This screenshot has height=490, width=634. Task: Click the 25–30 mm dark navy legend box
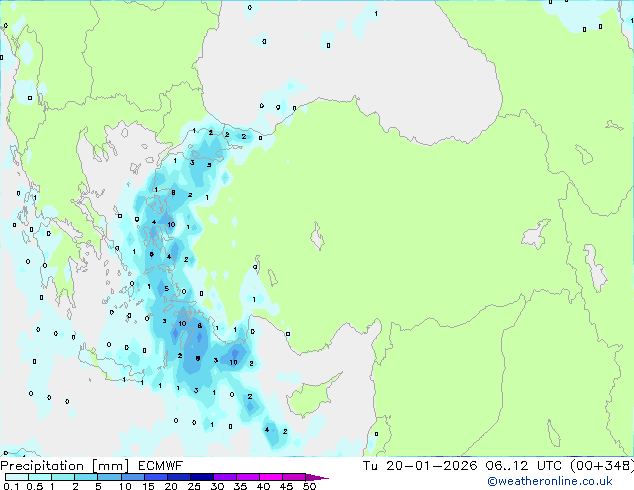pyautogui.click(x=202, y=477)
